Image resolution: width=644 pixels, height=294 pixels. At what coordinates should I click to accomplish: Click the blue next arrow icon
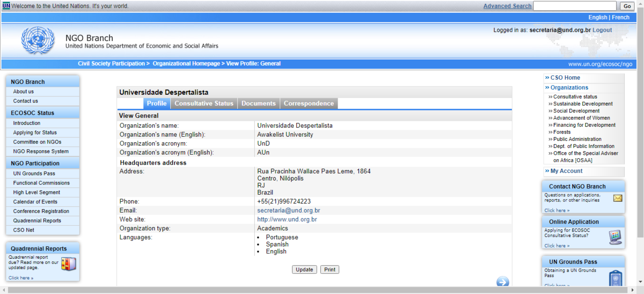click(502, 282)
